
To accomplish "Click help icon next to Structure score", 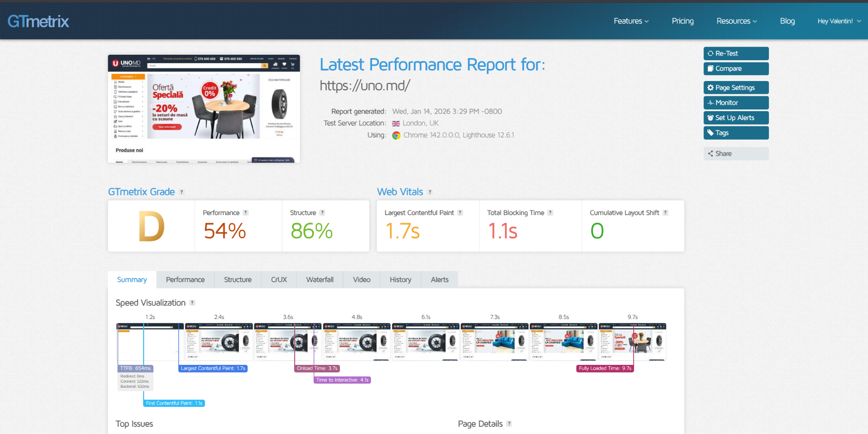I will (322, 213).
